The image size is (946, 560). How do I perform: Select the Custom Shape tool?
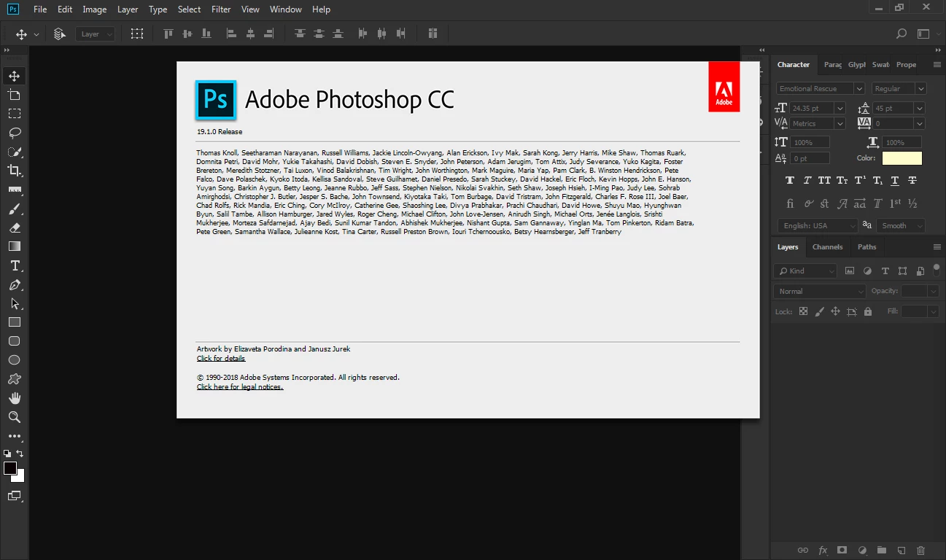pyautogui.click(x=15, y=379)
